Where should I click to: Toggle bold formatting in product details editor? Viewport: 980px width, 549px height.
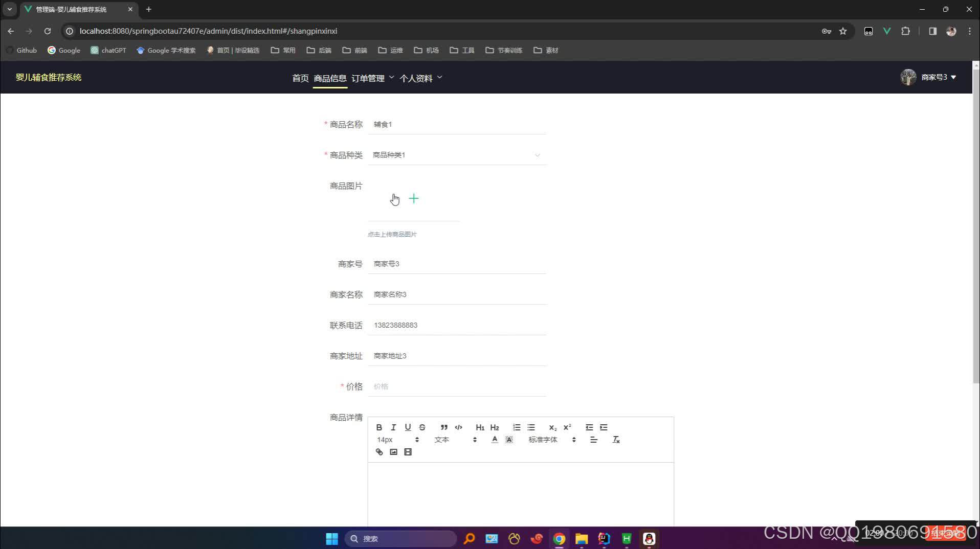[379, 427]
